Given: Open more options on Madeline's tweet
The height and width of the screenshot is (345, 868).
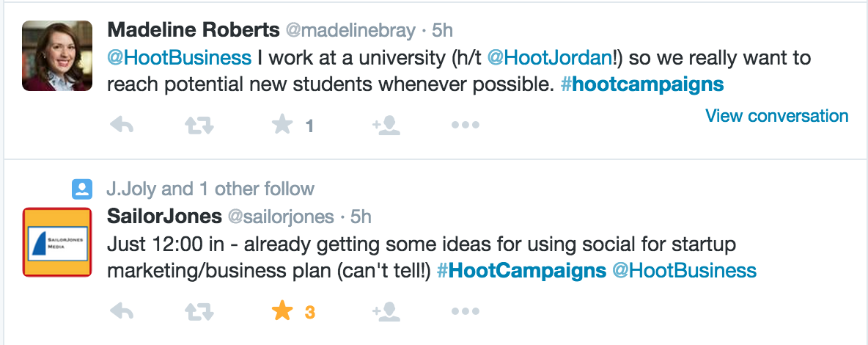Looking at the screenshot, I should pos(465,126).
